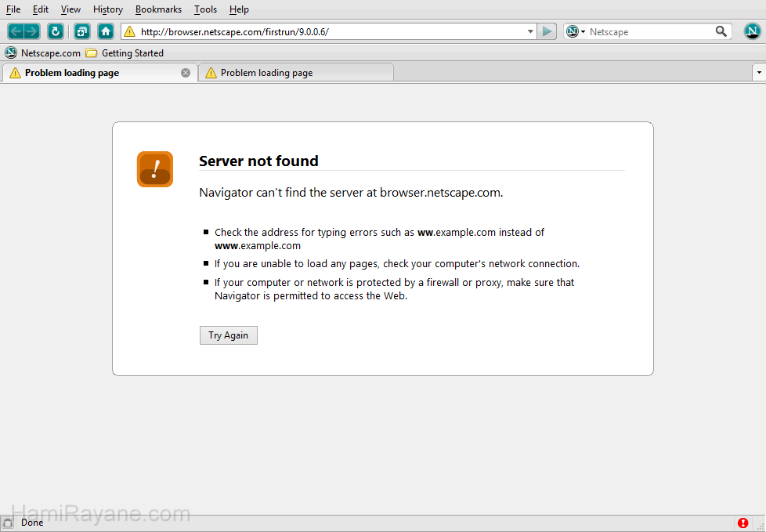Go to the Home page icon
Screen dimensions: 766x532
[106, 32]
